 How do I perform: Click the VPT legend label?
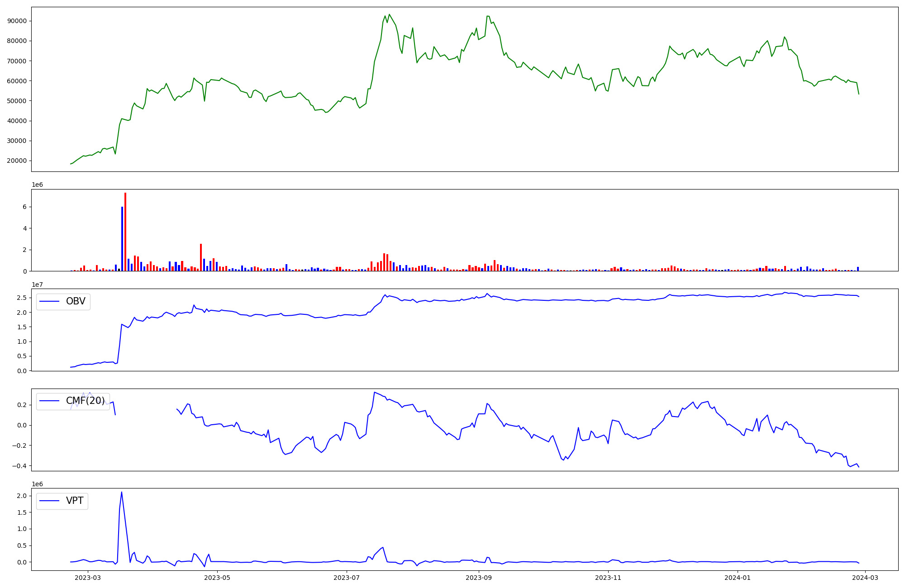75,501
